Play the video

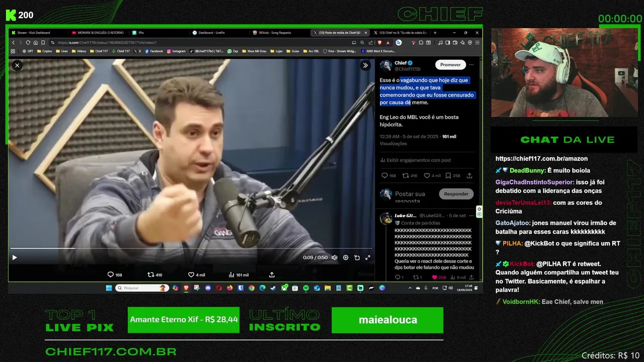point(14,257)
